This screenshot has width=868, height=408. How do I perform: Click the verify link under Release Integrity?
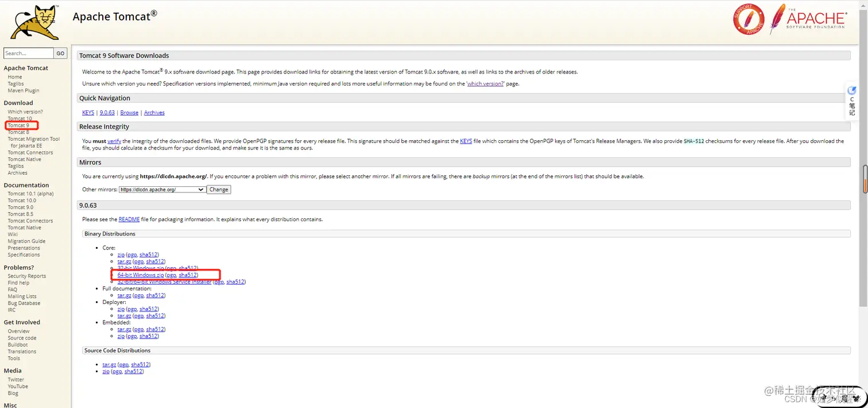point(114,141)
